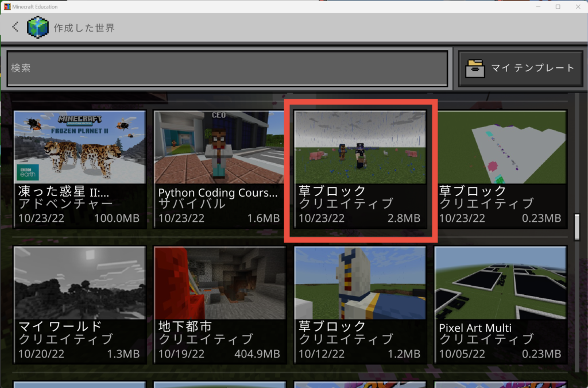Open マイ テンプレート button
The image size is (588, 388).
click(x=521, y=68)
